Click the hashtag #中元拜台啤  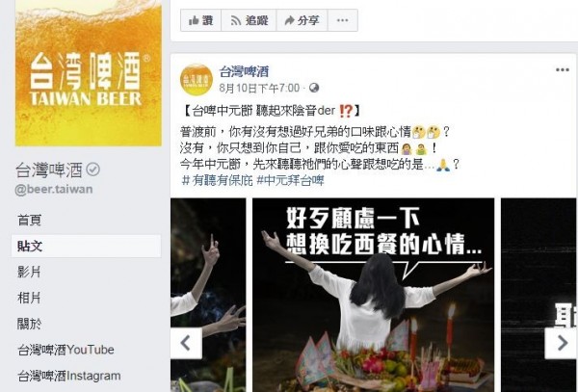tap(290, 180)
